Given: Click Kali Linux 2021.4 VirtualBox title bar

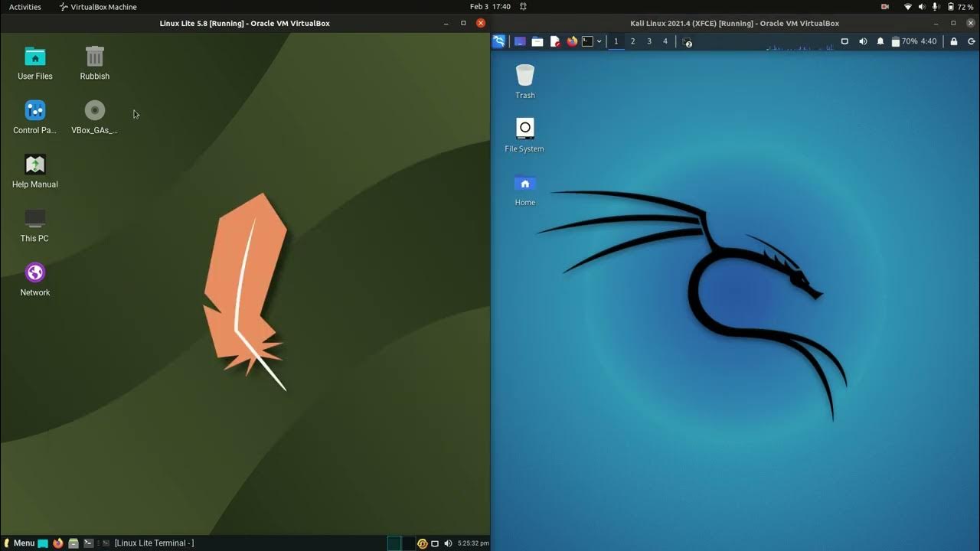Looking at the screenshot, I should [734, 23].
